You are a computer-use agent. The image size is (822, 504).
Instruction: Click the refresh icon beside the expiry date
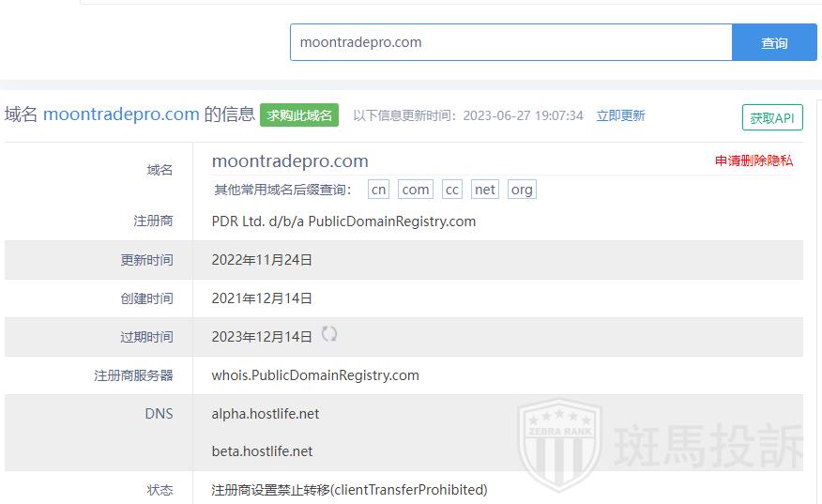329,334
